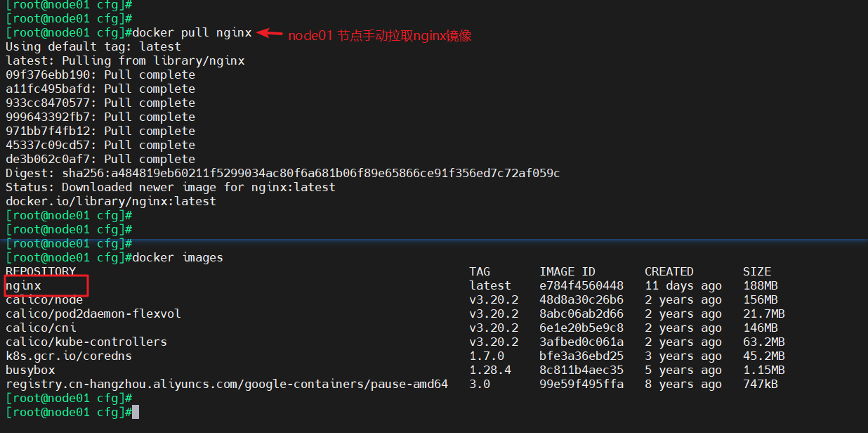This screenshot has width=868, height=433.
Task: Click the 'docker pull nginx' command text
Action: point(192,32)
